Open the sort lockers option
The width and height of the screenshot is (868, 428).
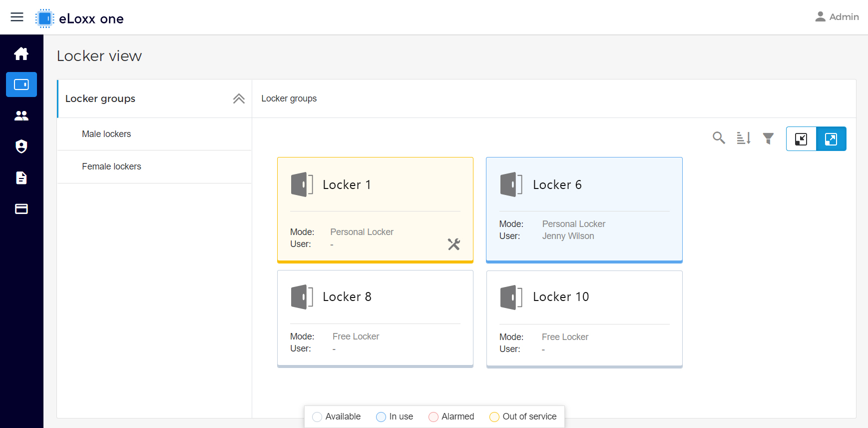pos(744,138)
